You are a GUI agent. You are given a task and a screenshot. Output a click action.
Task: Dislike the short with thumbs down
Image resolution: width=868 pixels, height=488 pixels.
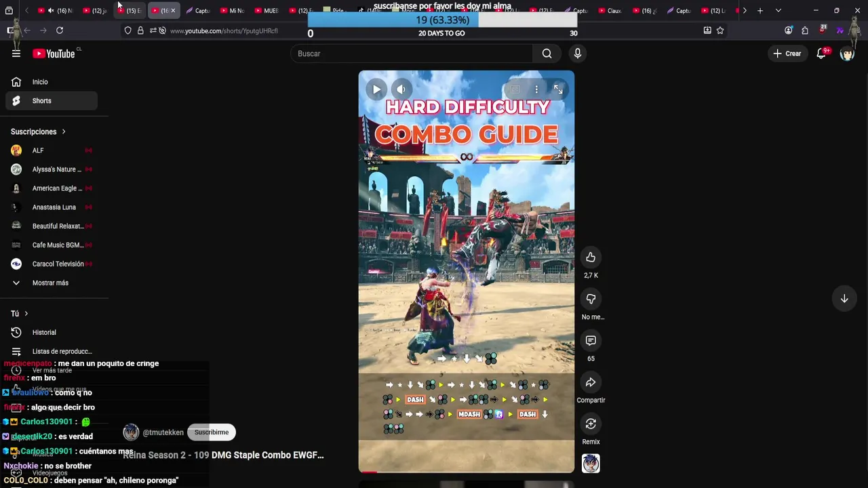(591, 299)
